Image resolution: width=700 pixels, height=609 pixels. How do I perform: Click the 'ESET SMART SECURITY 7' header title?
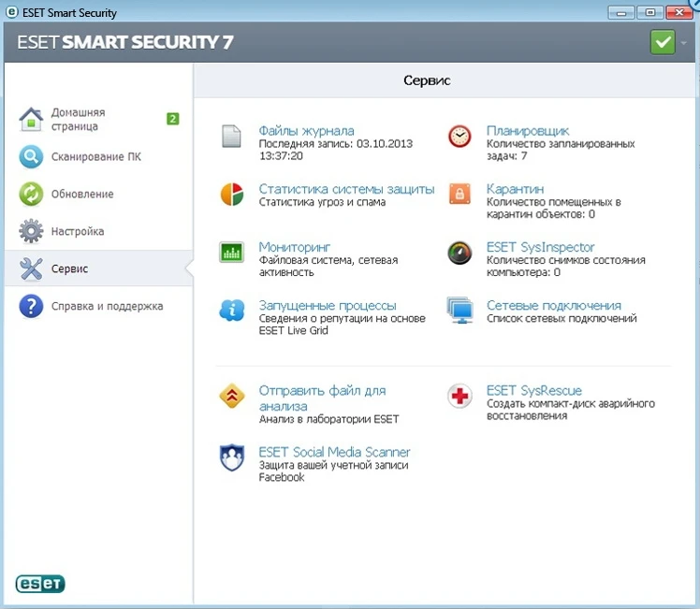pos(125,42)
